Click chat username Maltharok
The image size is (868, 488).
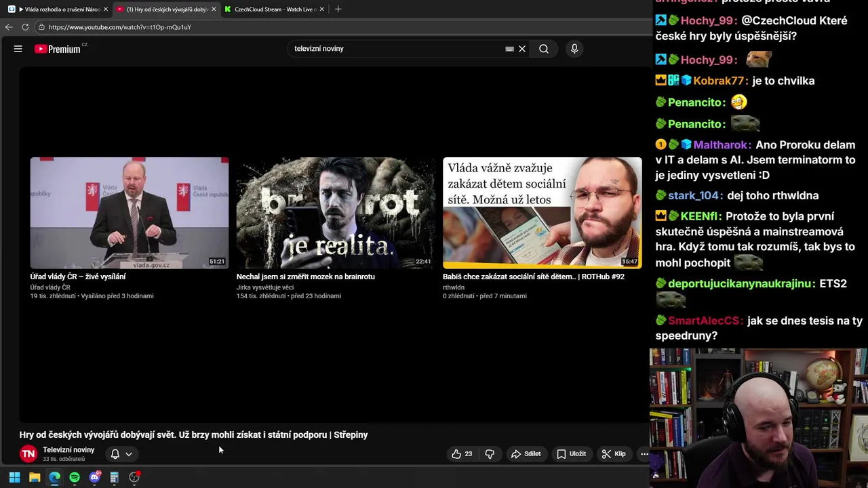pyautogui.click(x=721, y=145)
